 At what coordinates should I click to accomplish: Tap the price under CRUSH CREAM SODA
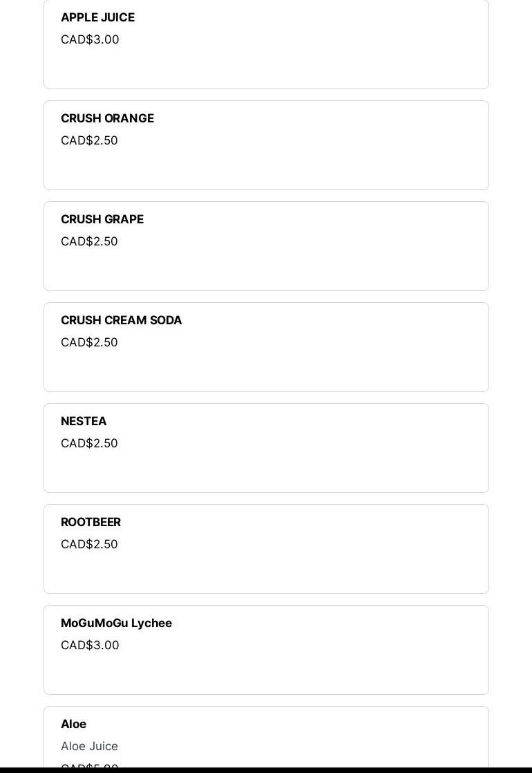click(89, 342)
